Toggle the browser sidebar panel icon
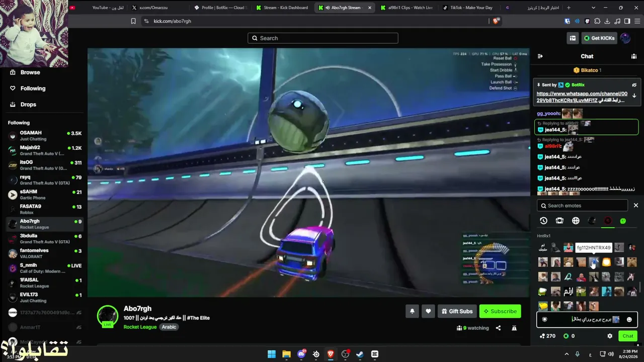 tap(627, 21)
